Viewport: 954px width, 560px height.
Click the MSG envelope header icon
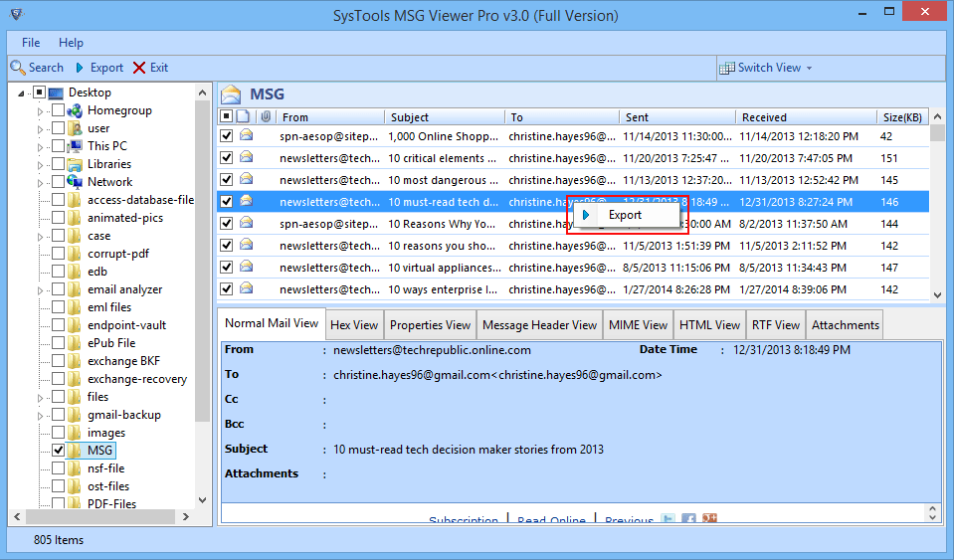coord(231,94)
